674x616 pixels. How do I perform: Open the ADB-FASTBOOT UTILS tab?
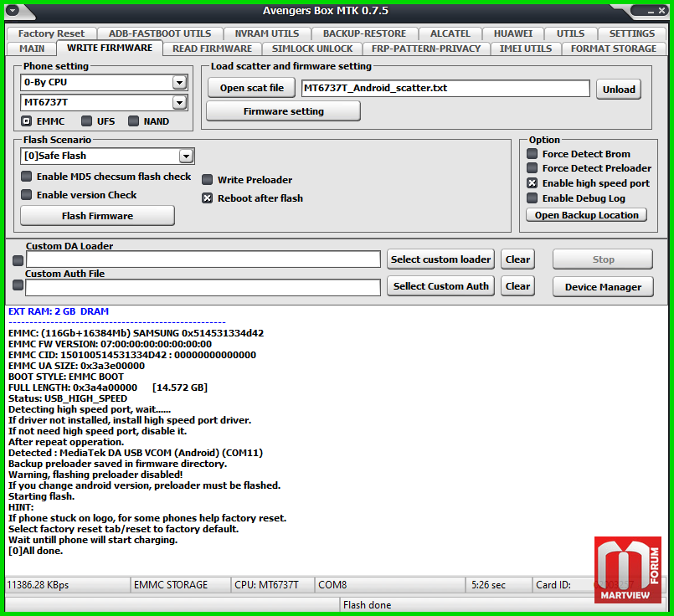[159, 33]
